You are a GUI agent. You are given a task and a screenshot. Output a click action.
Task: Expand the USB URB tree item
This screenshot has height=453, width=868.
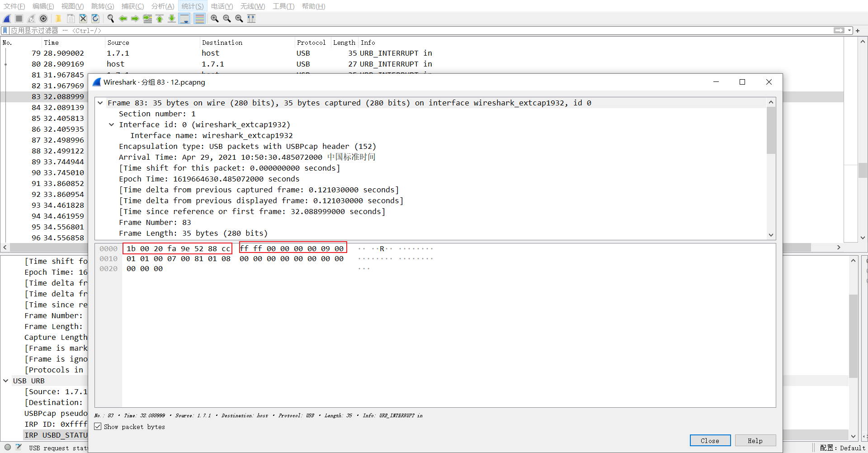(x=6, y=381)
